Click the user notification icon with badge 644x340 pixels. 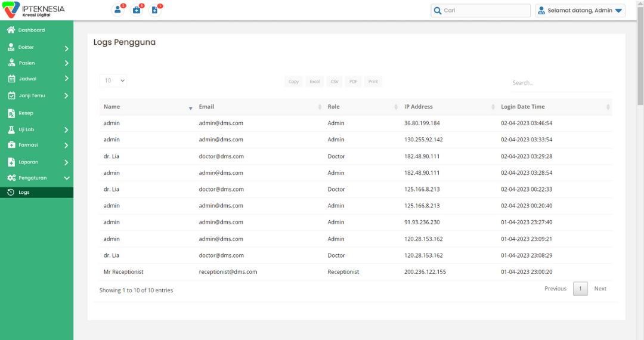tap(118, 10)
